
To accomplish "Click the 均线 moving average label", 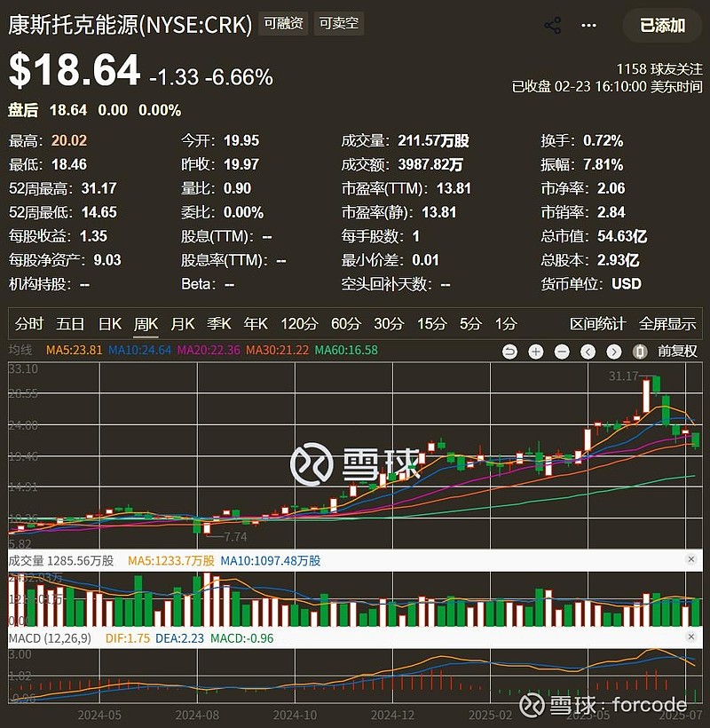I will click(x=20, y=350).
